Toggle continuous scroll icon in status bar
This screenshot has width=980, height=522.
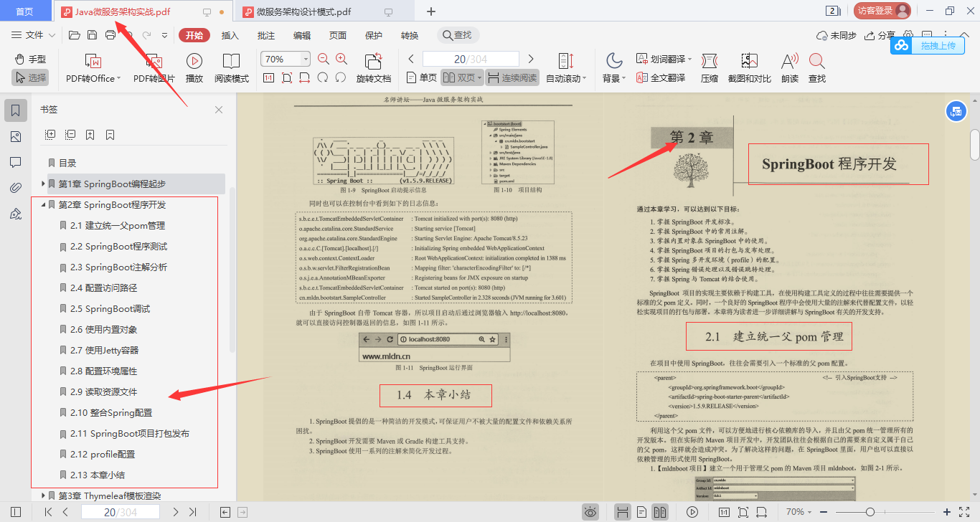[623, 512]
